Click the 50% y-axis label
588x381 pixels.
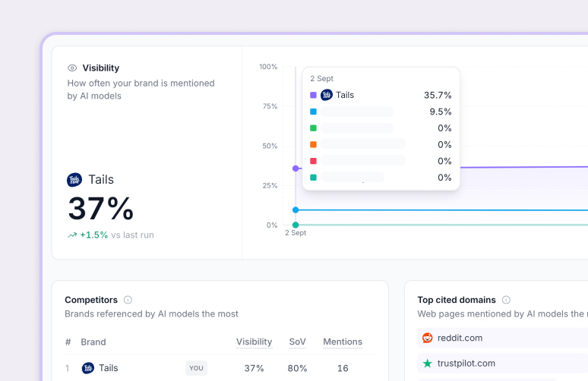point(270,146)
